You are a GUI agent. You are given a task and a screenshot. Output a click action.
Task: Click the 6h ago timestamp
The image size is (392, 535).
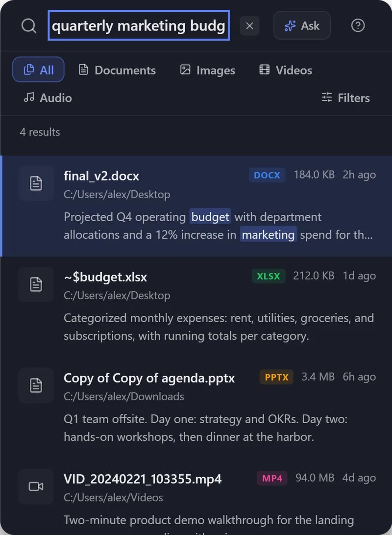(359, 377)
